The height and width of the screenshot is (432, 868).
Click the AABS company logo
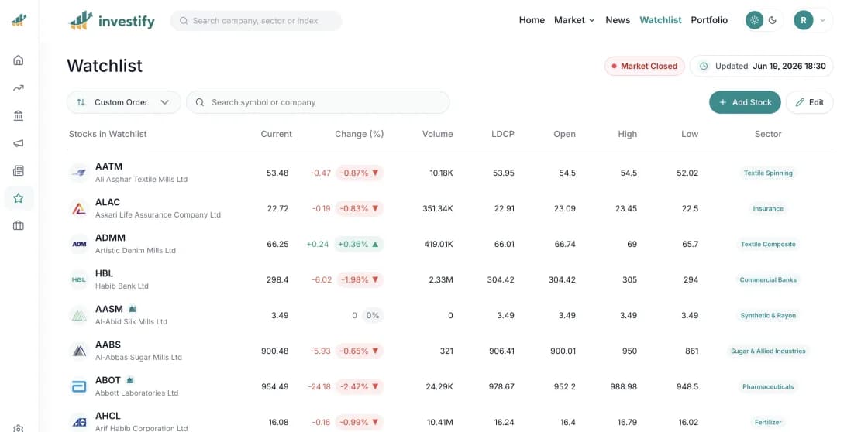tap(79, 351)
